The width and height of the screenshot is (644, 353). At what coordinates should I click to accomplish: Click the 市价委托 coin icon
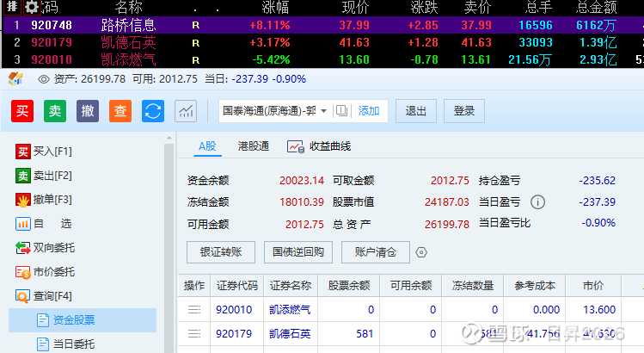pyautogui.click(x=23, y=272)
